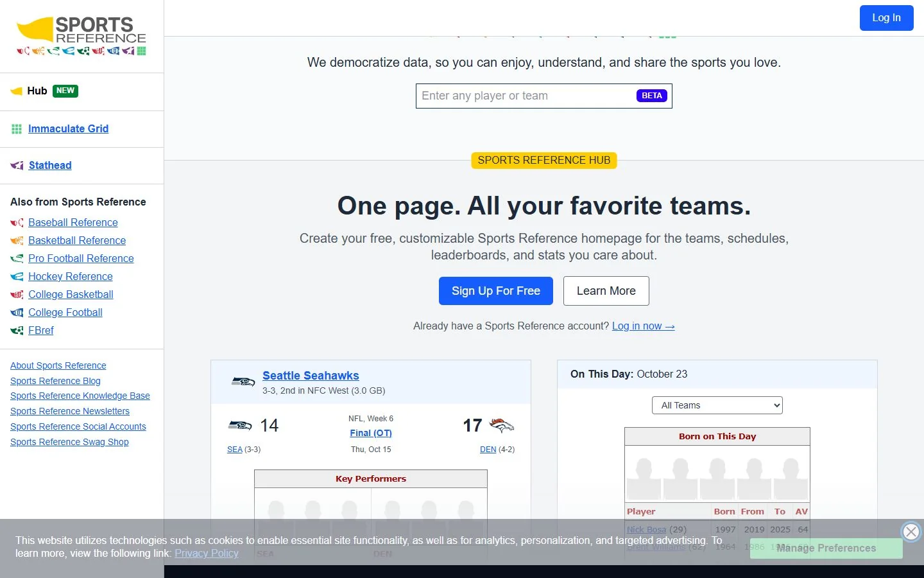
Task: Open the SEA team abbreviation link
Action: 235,450
